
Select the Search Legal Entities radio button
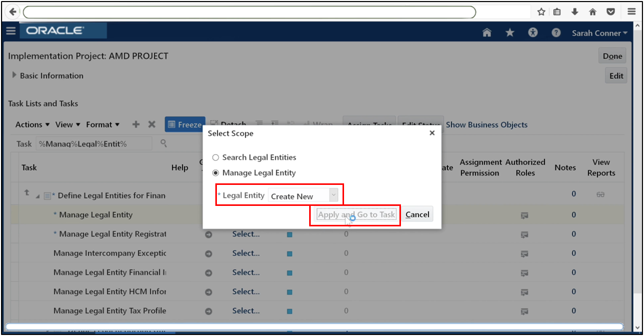click(216, 157)
